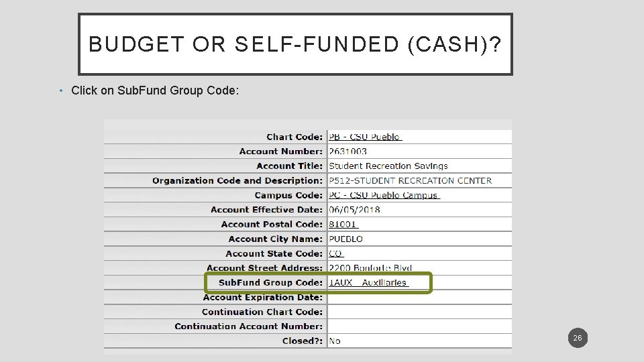Click the SubFund Group Code field label
The width and height of the screenshot is (644, 362).
(270, 283)
